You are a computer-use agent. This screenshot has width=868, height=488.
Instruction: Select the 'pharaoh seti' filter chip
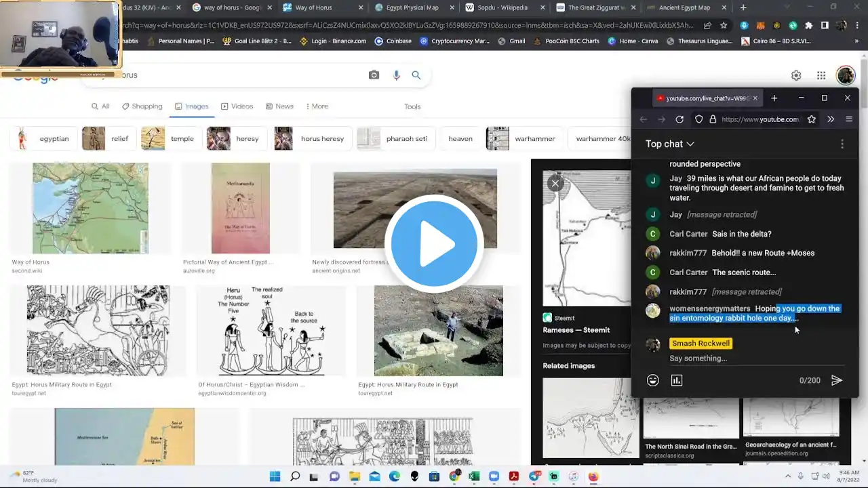395,138
